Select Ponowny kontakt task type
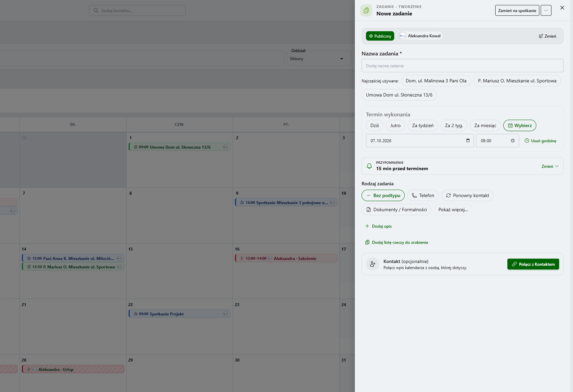 pyautogui.click(x=467, y=195)
